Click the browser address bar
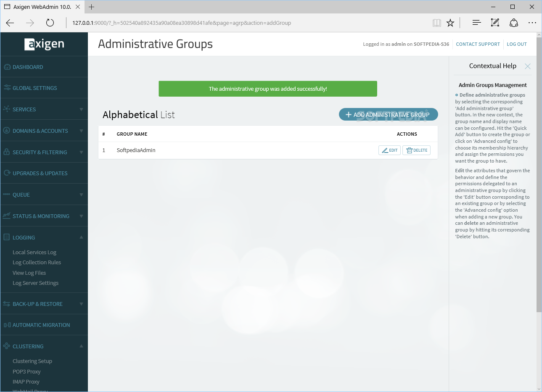The image size is (542, 392). pos(248,23)
